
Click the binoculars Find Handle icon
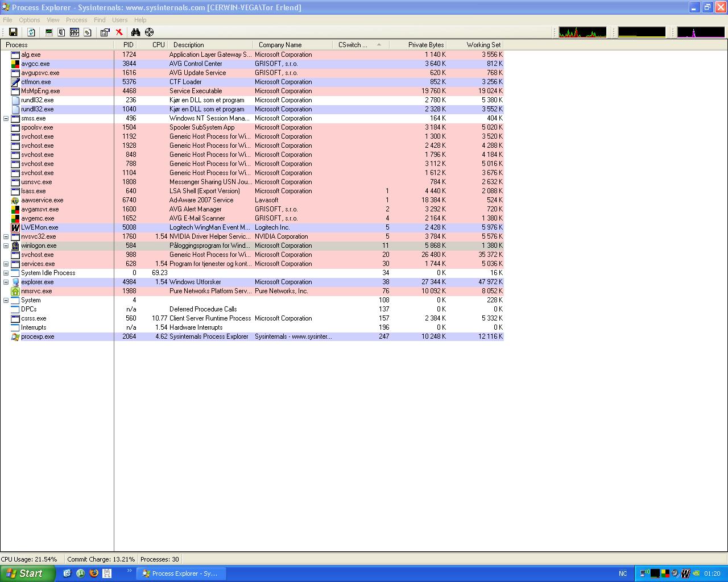tap(135, 32)
